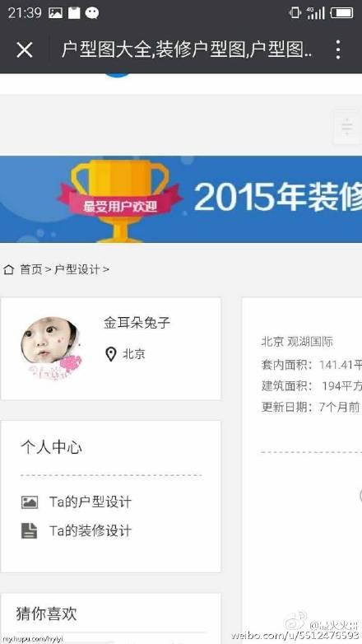Go to 户型设计 breadcrumb link
The height and width of the screenshot is (644, 362).
coord(77,269)
